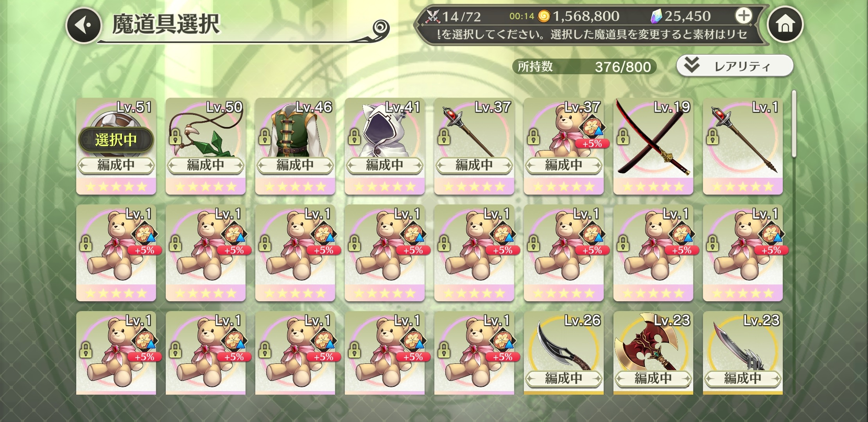
Task: Select the Lv.37 teddy bear item
Action: [x=563, y=146]
